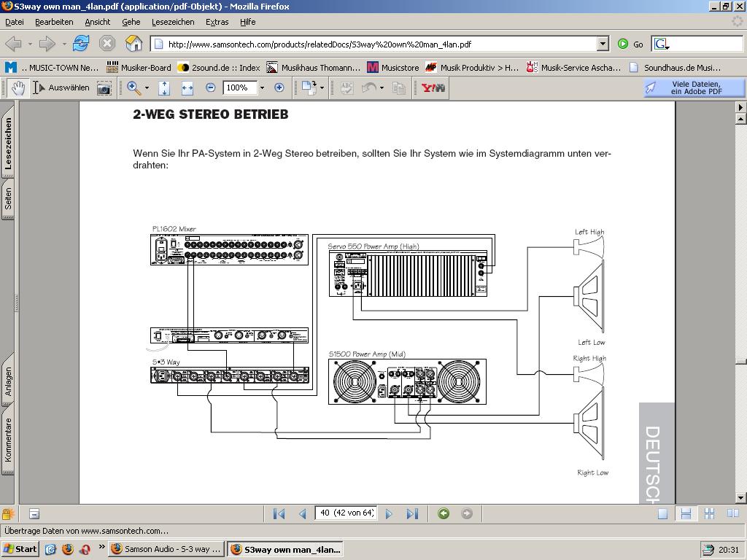
Task: Open the Lesezeichen menu
Action: 173,22
